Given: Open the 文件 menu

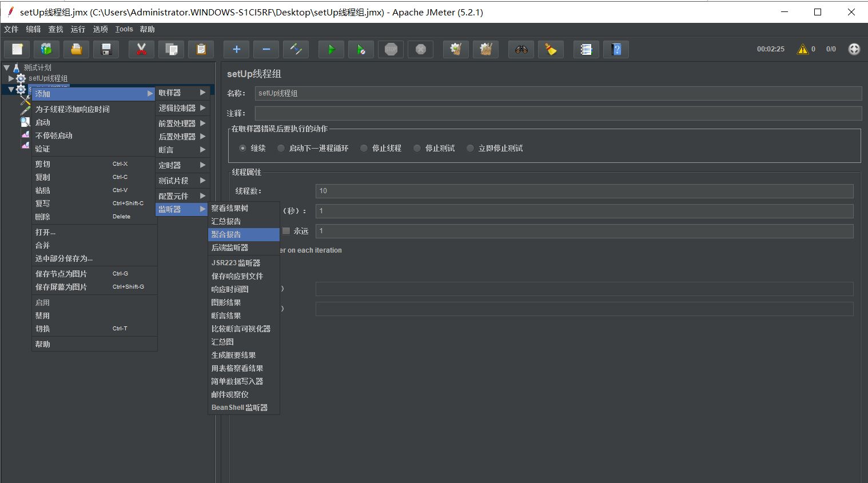Looking at the screenshot, I should coord(11,29).
